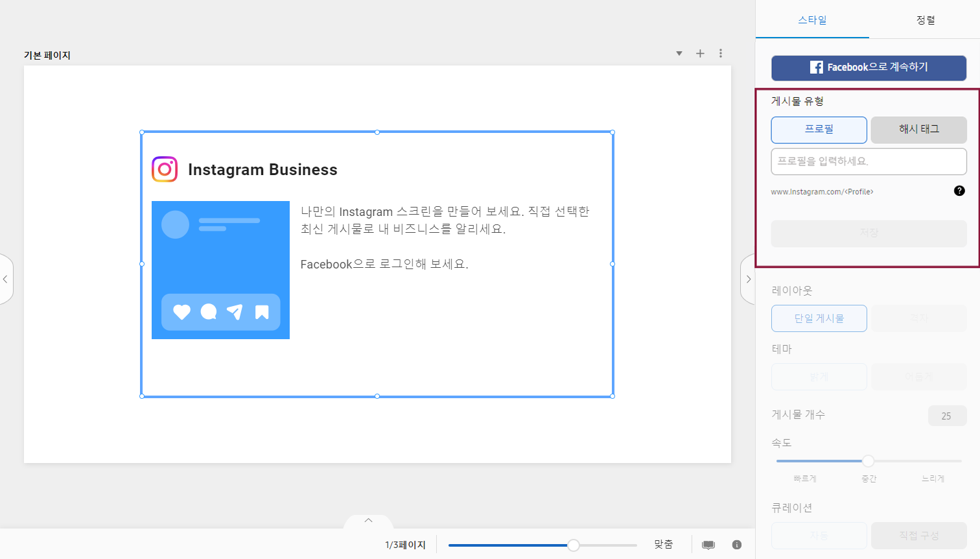Click the bookmark icon in the preview image
The width and height of the screenshot is (980, 559).
[262, 312]
